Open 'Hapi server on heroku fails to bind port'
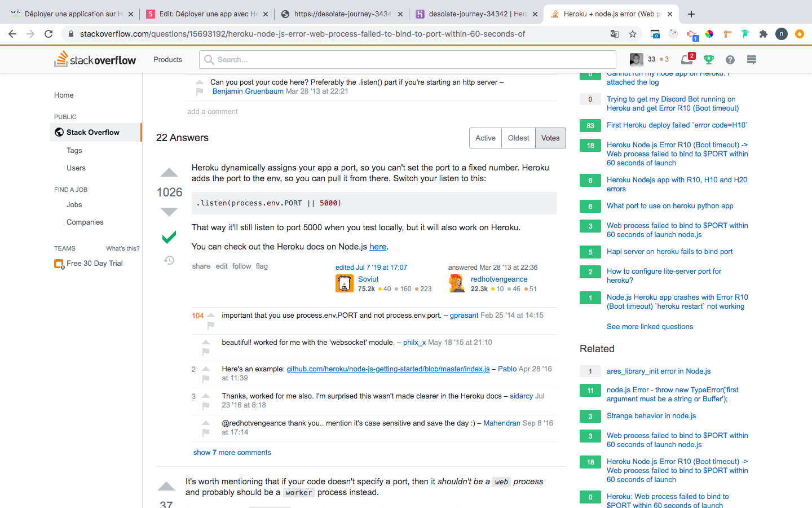Screen dimensions: 812x508 click(669, 251)
